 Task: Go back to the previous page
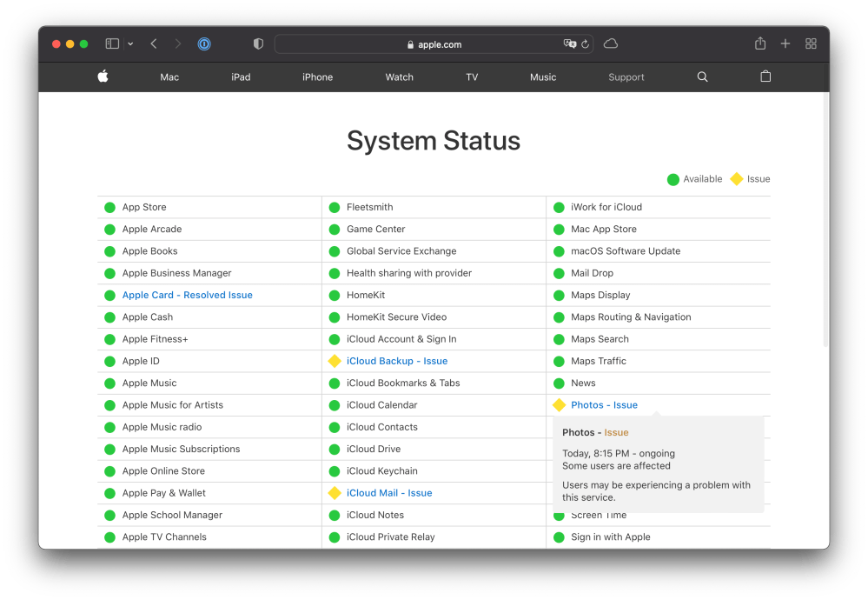pos(154,43)
